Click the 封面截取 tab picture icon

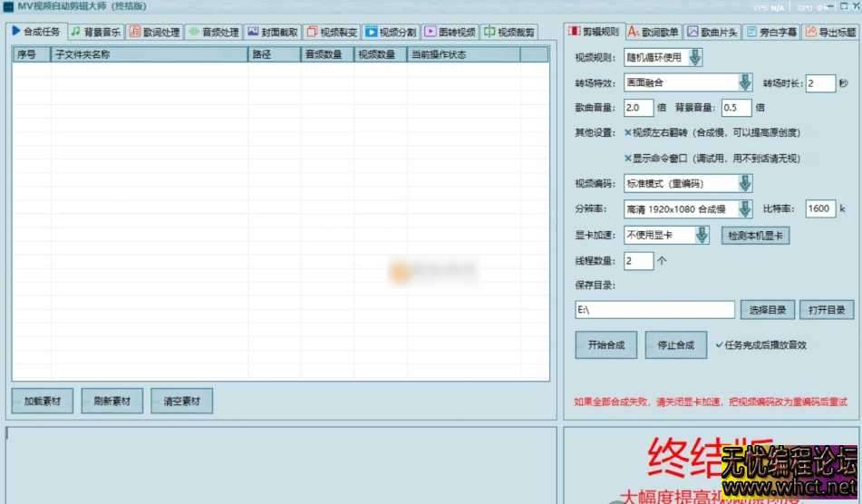point(254,32)
